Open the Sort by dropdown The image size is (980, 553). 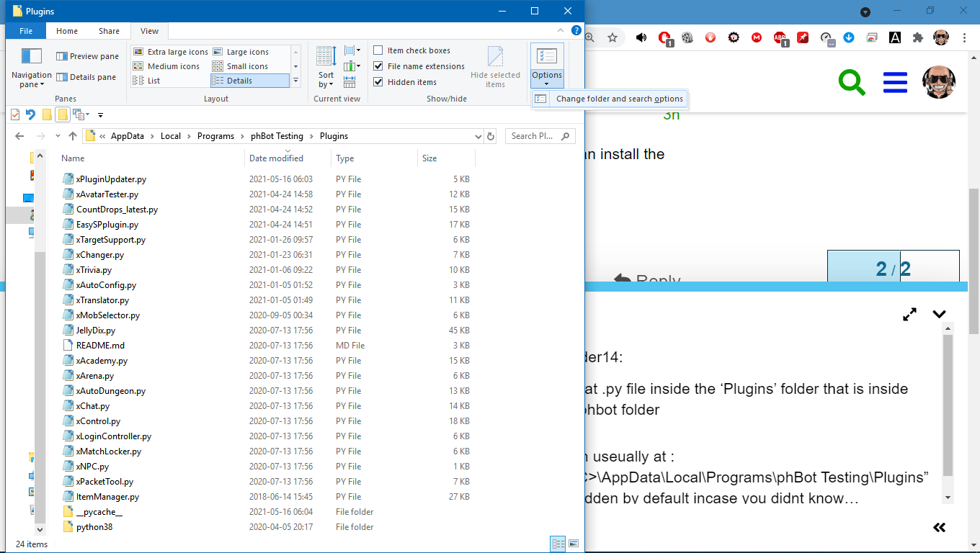[x=326, y=79]
